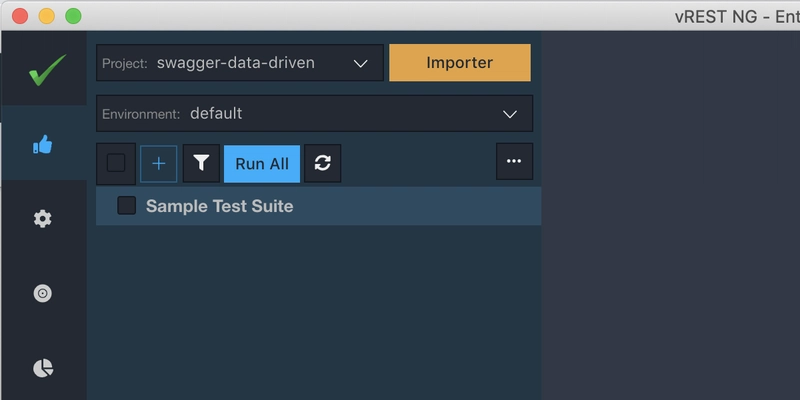Run all tests with Run All
This screenshot has height=400, width=800.
tap(262, 164)
